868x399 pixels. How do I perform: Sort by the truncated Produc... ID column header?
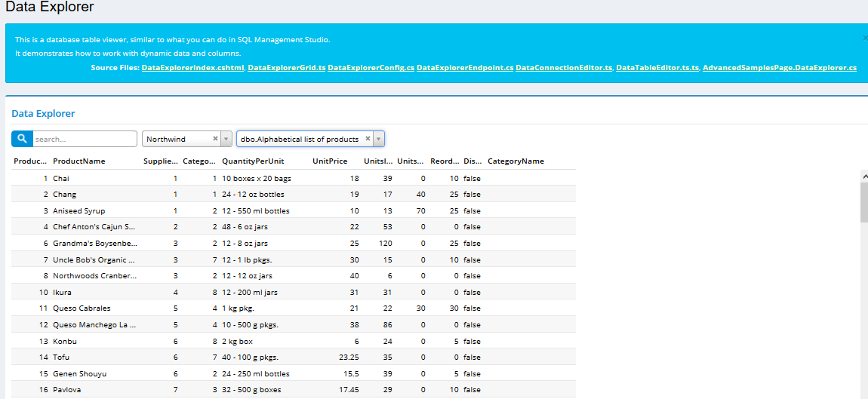[x=30, y=161]
